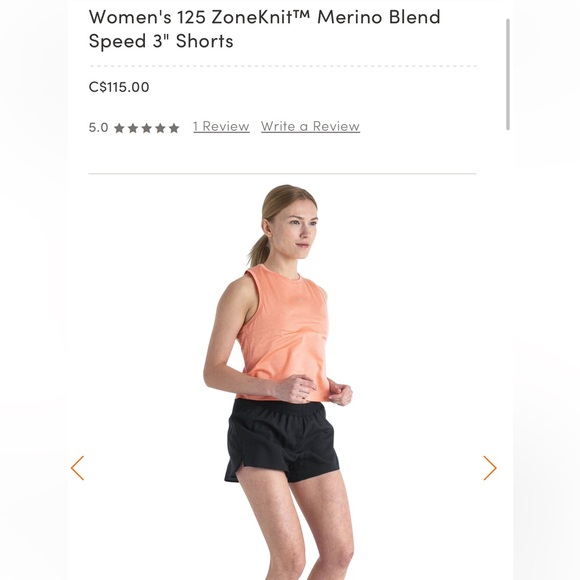Viewport: 580px width, 580px height.
Task: Advance to the next product image with the right arrow
Action: pyautogui.click(x=490, y=468)
